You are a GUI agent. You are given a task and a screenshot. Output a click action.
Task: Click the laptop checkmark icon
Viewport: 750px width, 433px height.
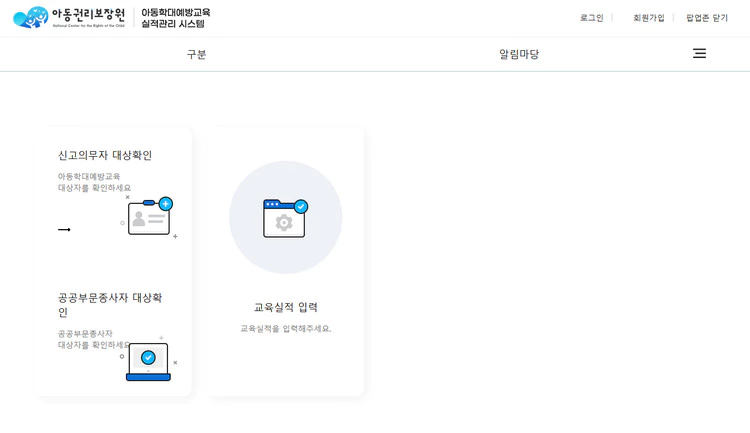[x=148, y=361]
